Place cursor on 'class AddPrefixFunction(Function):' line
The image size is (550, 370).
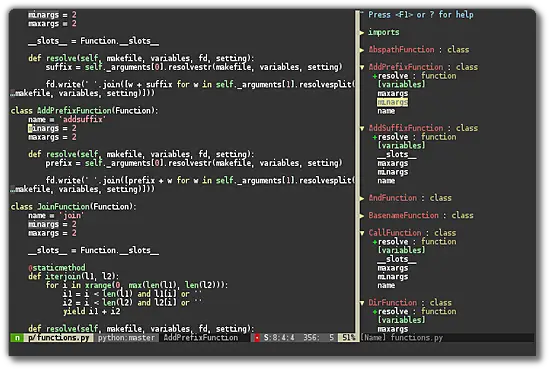pos(84,111)
